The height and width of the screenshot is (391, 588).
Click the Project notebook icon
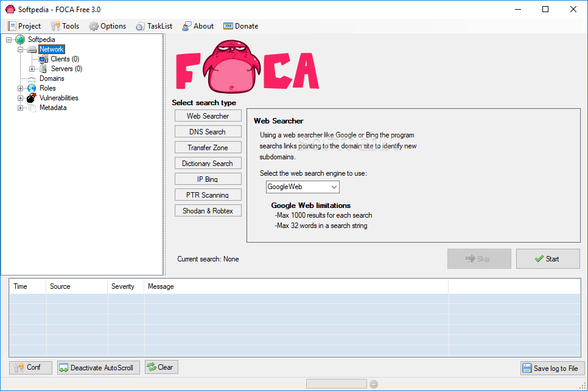pos(12,26)
